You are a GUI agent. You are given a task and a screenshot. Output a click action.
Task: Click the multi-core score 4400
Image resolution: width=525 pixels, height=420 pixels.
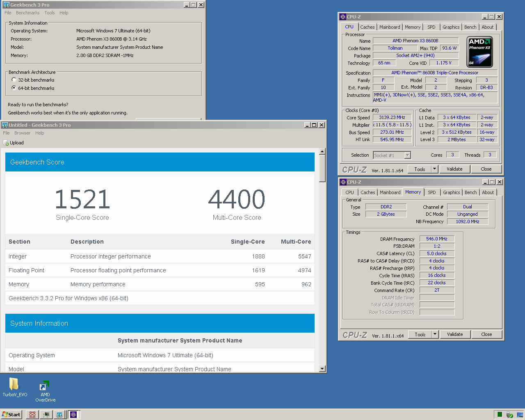(237, 199)
